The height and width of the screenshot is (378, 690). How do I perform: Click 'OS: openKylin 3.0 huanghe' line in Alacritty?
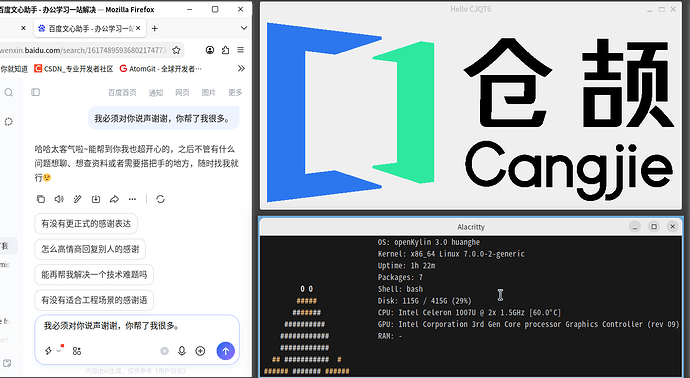[429, 242]
